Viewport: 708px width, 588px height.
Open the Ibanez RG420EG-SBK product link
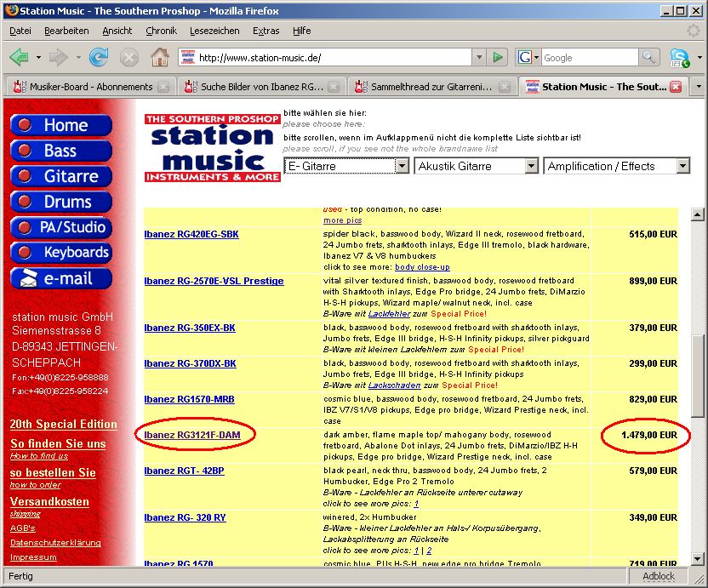coord(191,234)
